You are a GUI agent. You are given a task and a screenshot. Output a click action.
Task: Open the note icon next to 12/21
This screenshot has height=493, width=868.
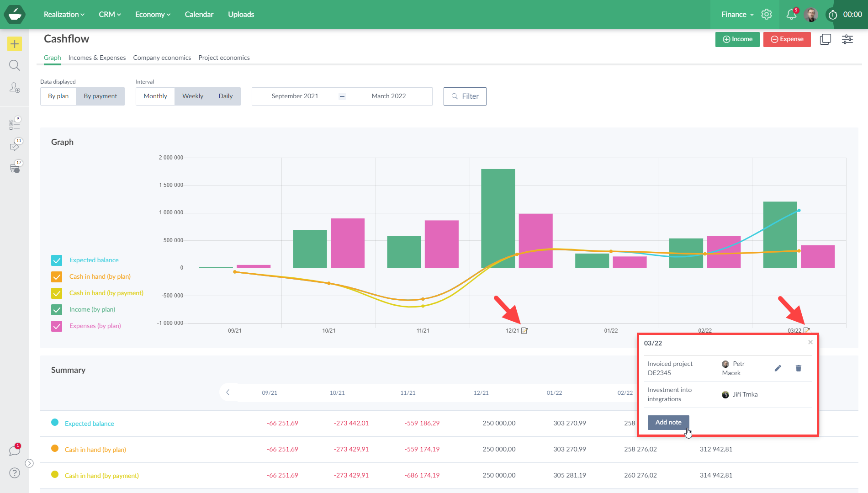tap(524, 331)
